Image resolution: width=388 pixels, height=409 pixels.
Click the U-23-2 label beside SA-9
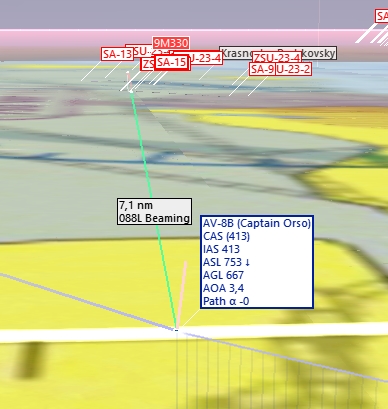coord(293,69)
